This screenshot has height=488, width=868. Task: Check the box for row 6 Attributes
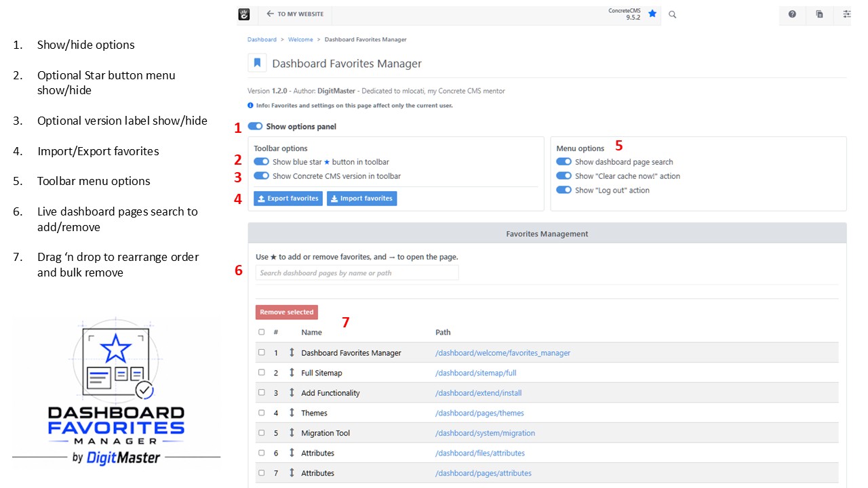click(262, 452)
